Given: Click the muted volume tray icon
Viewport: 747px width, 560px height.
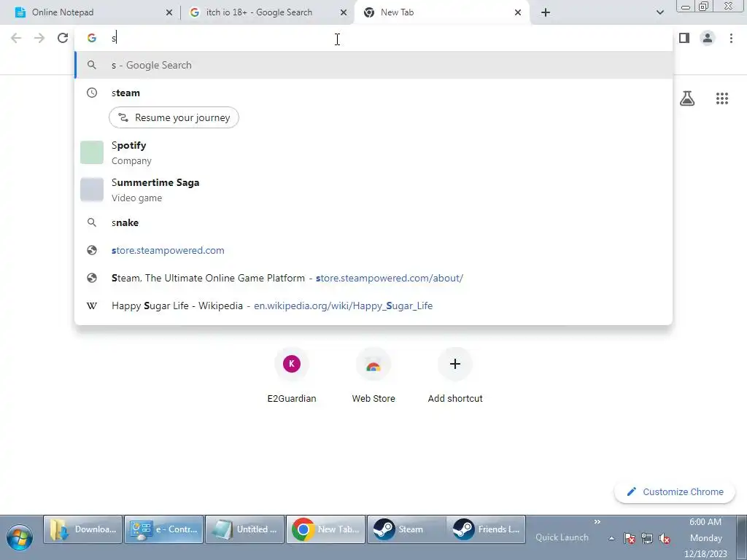Looking at the screenshot, I should click(x=665, y=539).
